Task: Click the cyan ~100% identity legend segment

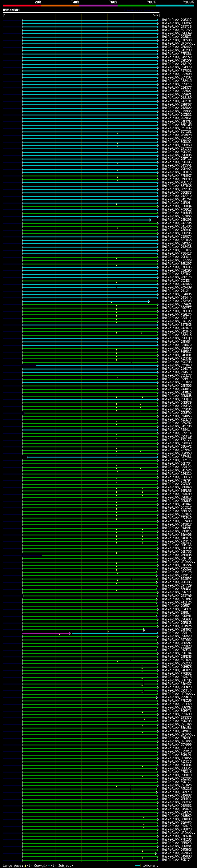Action: pyautogui.click(x=175, y=6)
